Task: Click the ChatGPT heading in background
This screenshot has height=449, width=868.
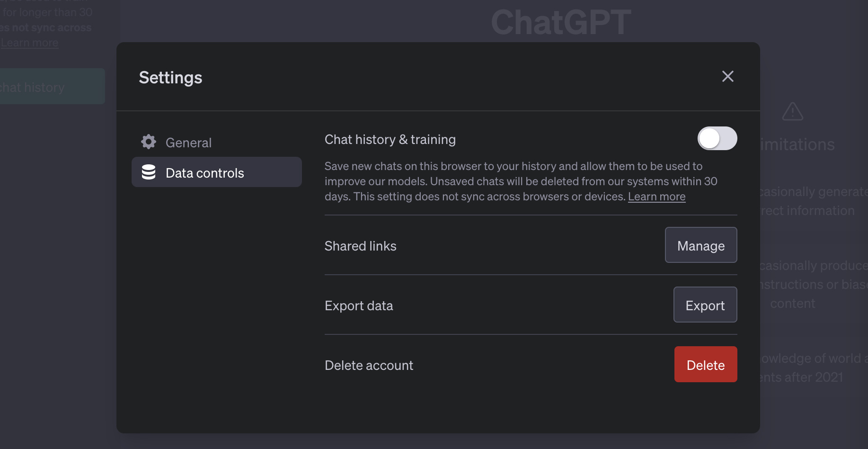Action: coord(561,22)
